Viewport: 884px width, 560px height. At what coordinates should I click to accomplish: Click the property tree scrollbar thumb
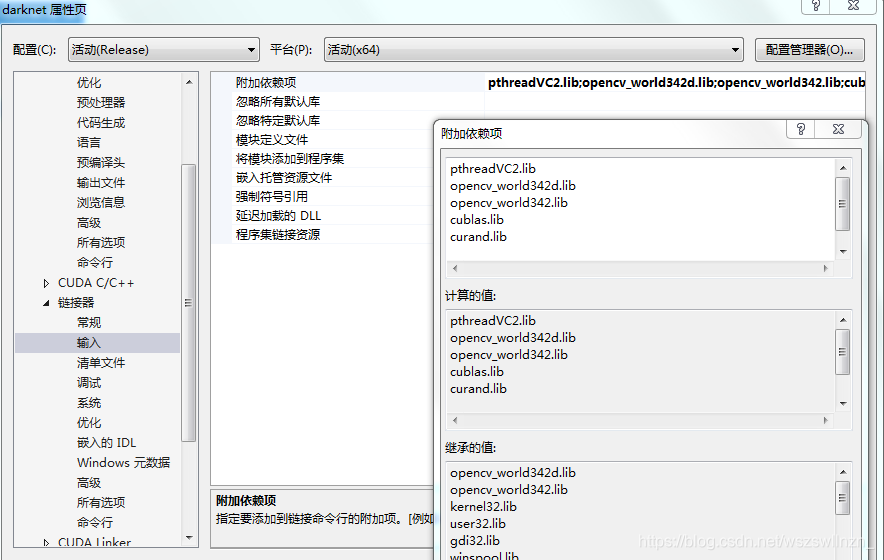pos(188,303)
